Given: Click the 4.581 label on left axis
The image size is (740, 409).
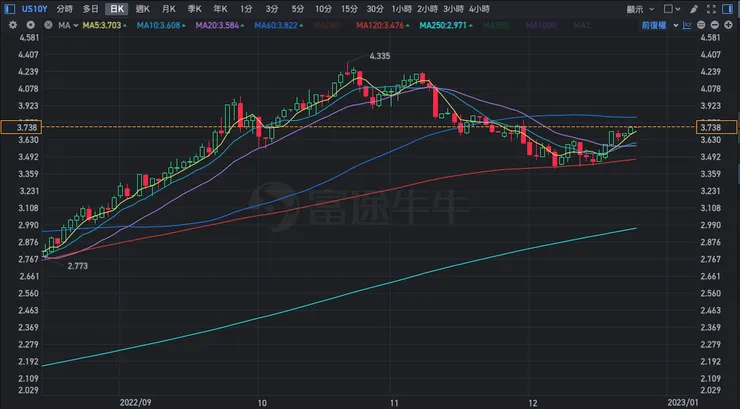Looking at the screenshot, I should point(28,38).
